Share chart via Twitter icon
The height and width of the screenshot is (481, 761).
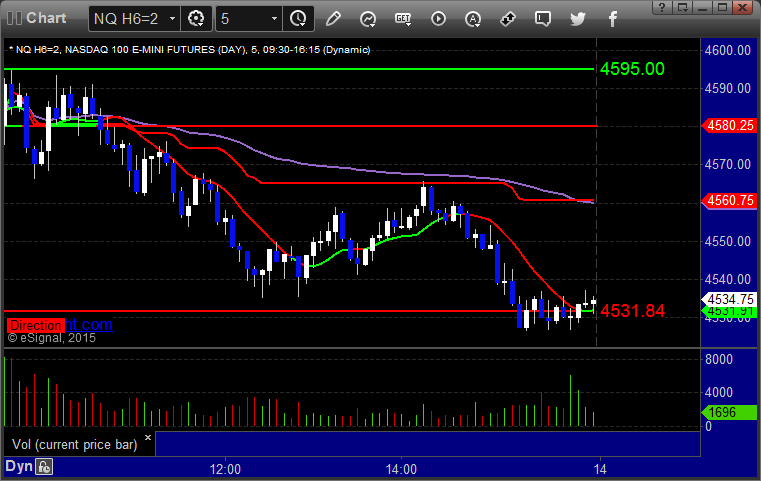click(x=578, y=19)
